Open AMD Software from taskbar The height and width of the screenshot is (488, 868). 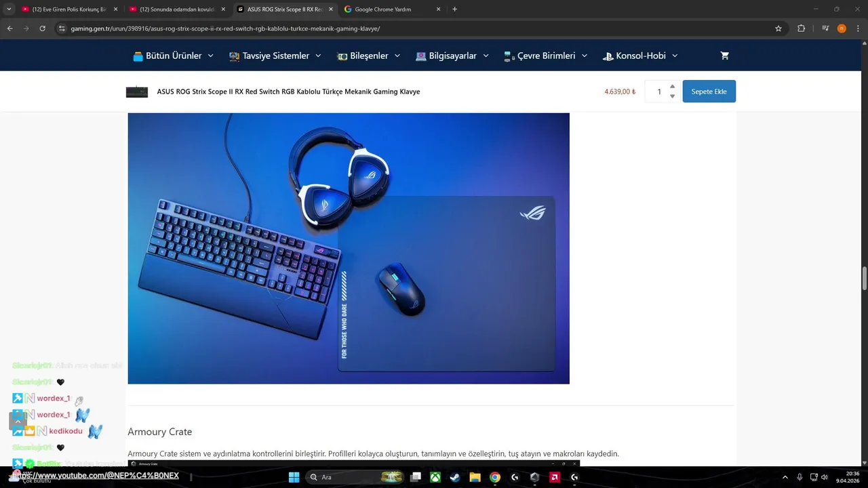pyautogui.click(x=555, y=477)
